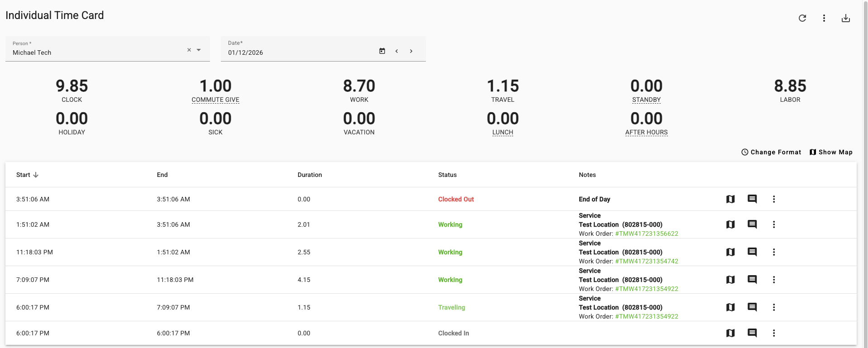Click the COMMUTE GIVE label

pyautogui.click(x=215, y=100)
